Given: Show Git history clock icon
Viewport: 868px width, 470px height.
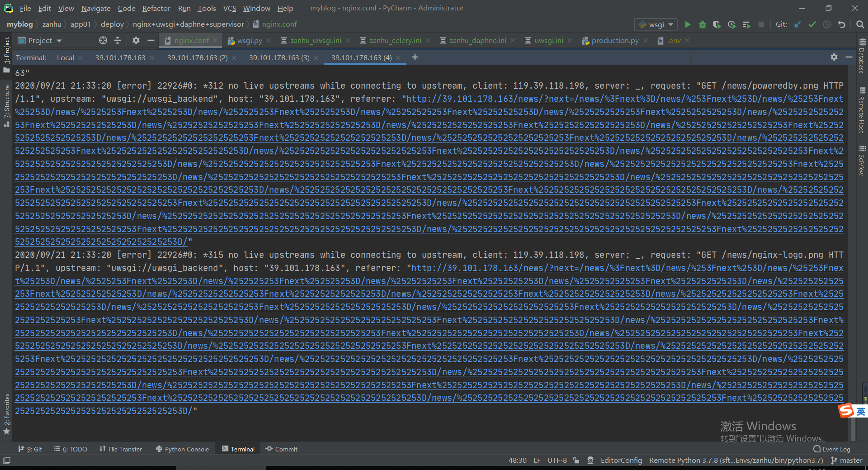Looking at the screenshot, I should [x=827, y=24].
